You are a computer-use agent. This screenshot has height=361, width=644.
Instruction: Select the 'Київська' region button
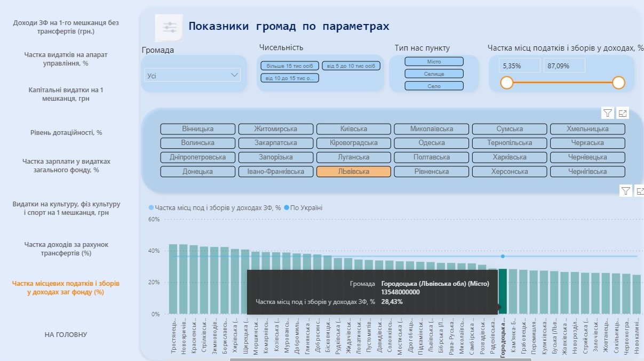pyautogui.click(x=354, y=129)
